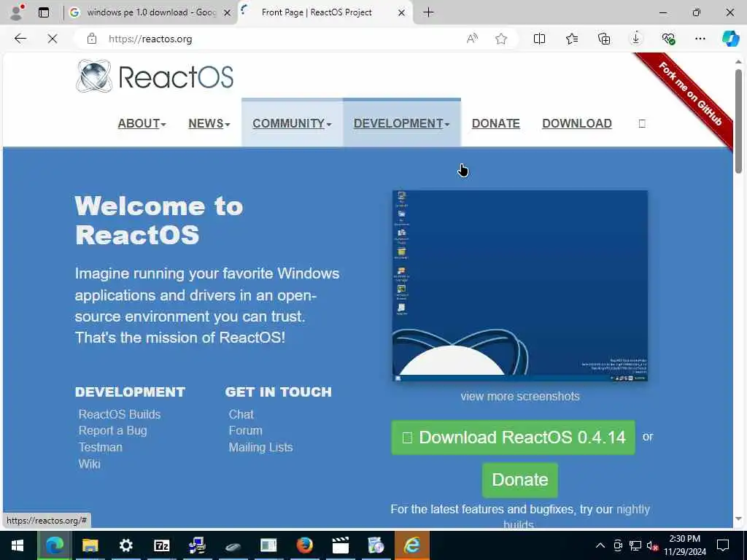This screenshot has width=747, height=560.
Task: Open Settings gear from taskbar
Action: tap(125, 545)
